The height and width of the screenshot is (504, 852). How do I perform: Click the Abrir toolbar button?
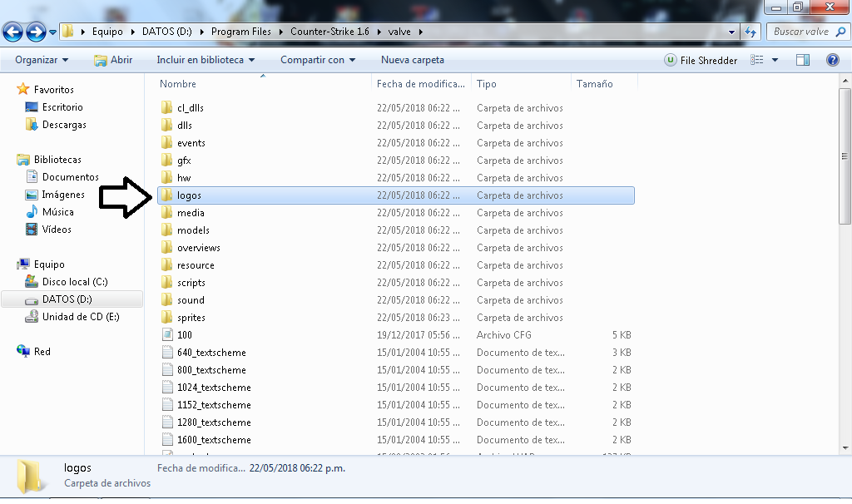(113, 60)
